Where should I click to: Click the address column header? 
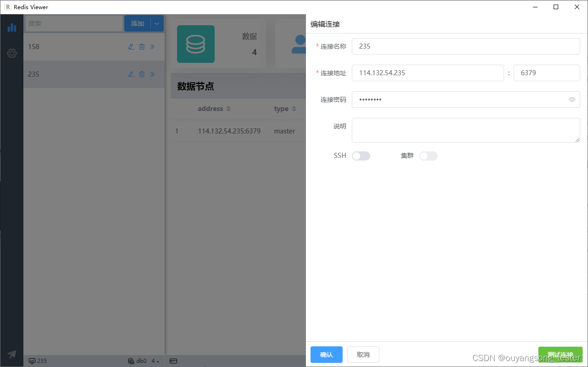(211, 109)
